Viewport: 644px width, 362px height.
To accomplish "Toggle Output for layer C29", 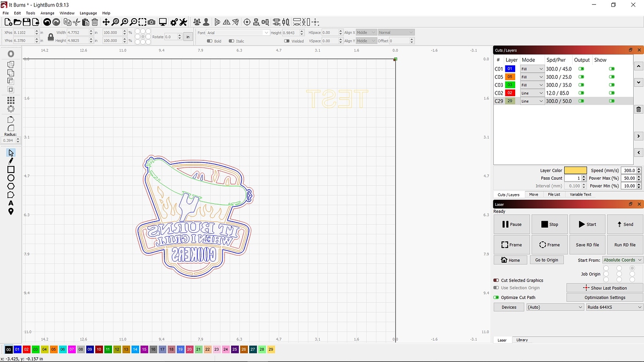I will 581,101.
